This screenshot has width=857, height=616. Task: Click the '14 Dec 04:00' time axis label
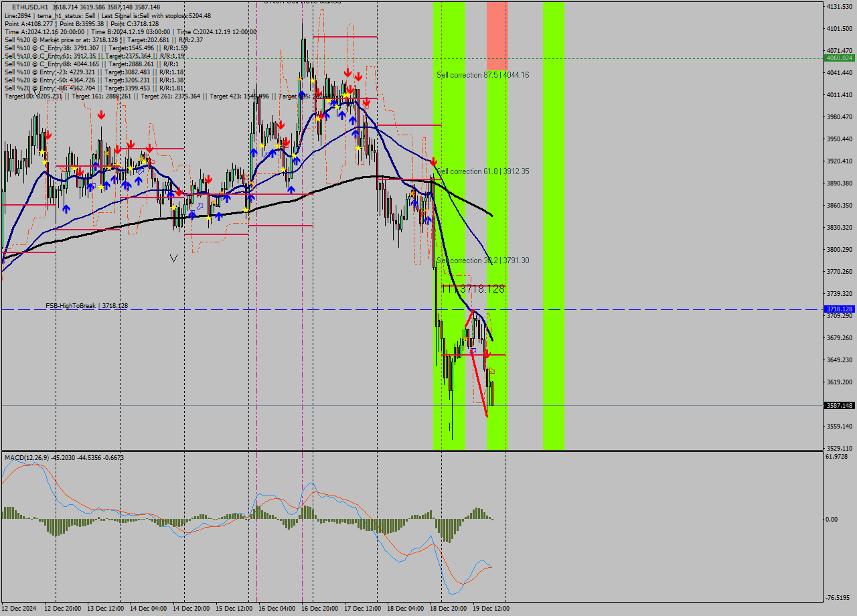148,609
